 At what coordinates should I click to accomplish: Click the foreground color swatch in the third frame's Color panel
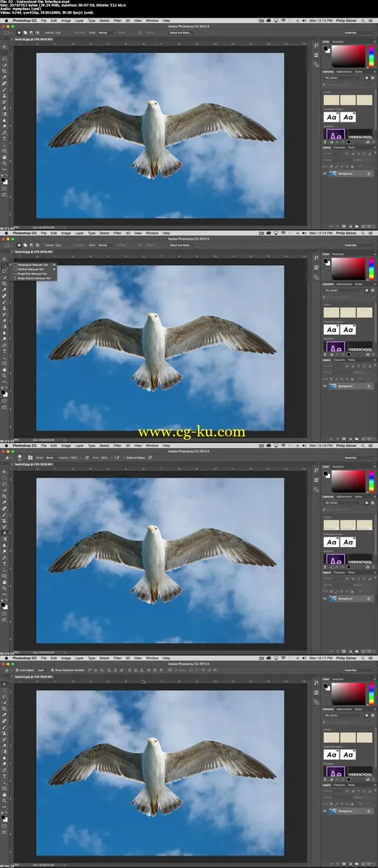(326, 473)
